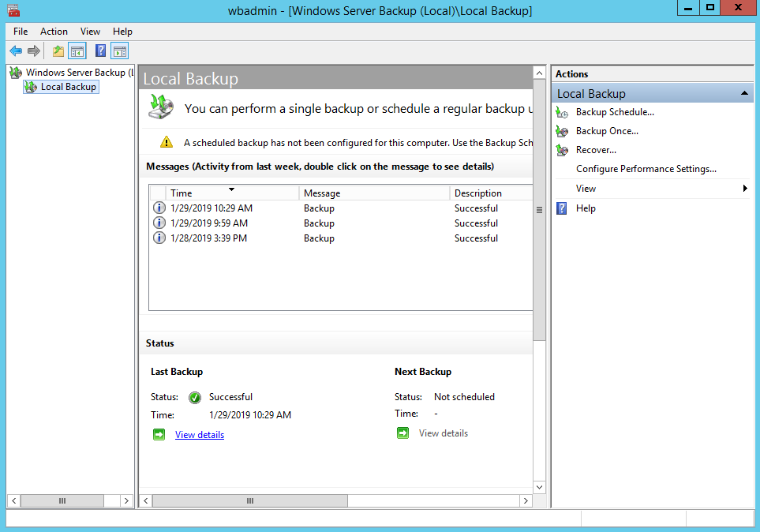Viewport: 760px width, 532px height.
Task: Click the Forward arrow toolbar icon
Action: coord(33,51)
